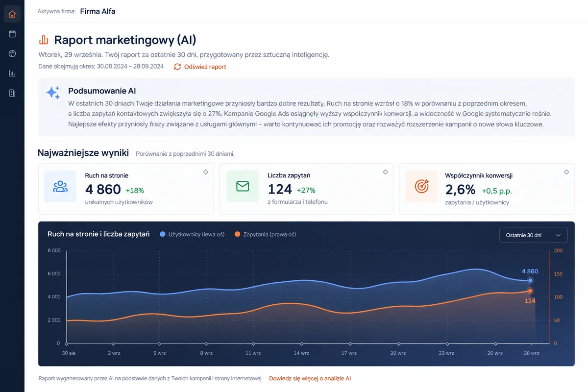Click the zapytania / użytkownicy caption
Viewport: 588px width, 392px height.
point(477,202)
